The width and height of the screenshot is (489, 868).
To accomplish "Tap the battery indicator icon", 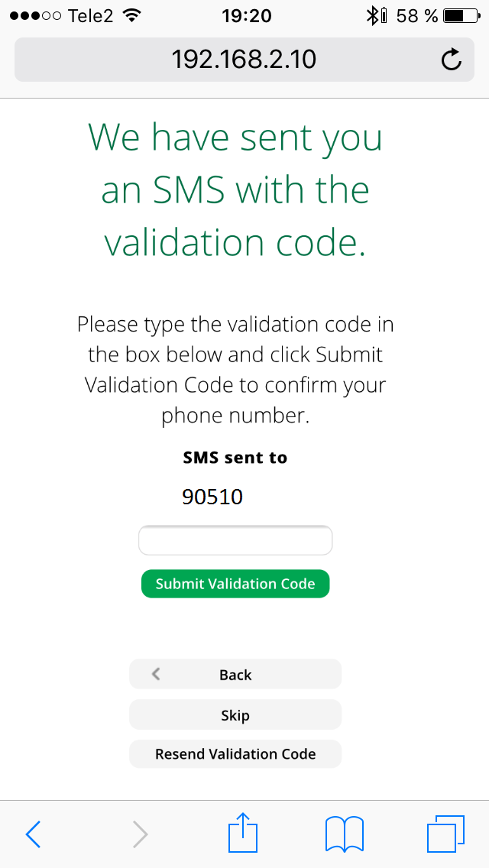I will (x=461, y=16).
